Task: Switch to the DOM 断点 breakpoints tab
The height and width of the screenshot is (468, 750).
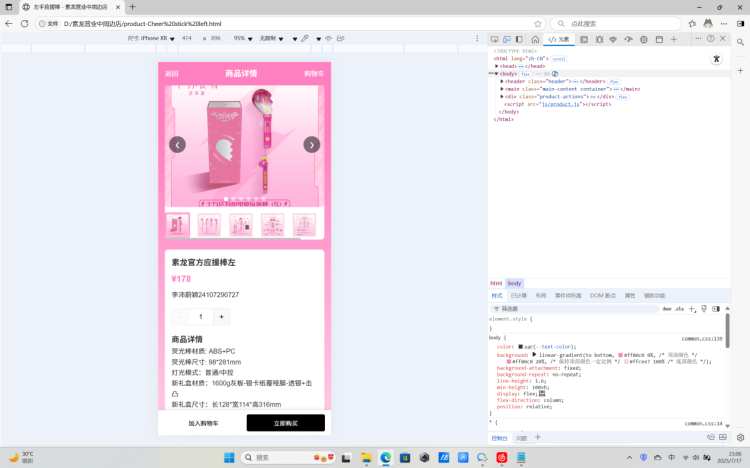Action: click(x=603, y=296)
